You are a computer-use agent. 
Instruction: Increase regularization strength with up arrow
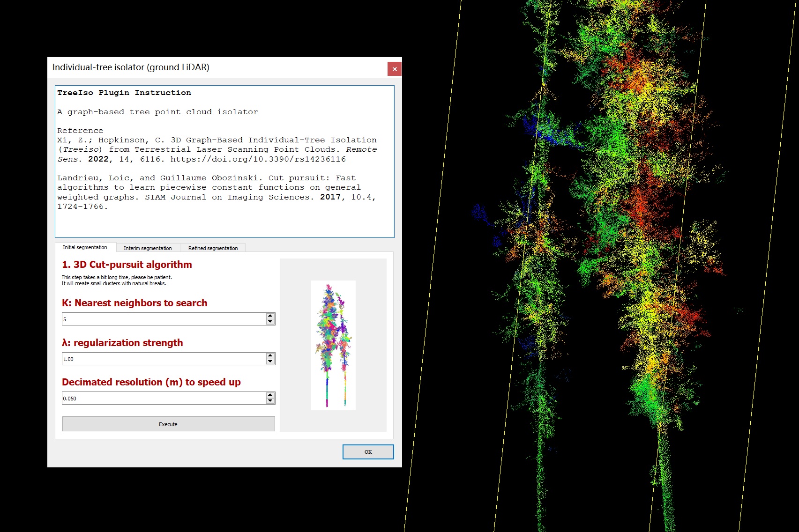(270, 356)
